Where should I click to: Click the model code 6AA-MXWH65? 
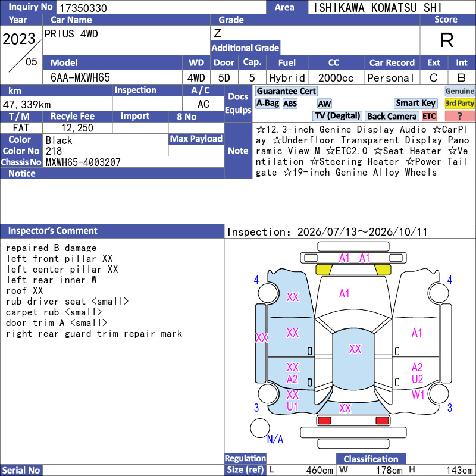click(80, 78)
